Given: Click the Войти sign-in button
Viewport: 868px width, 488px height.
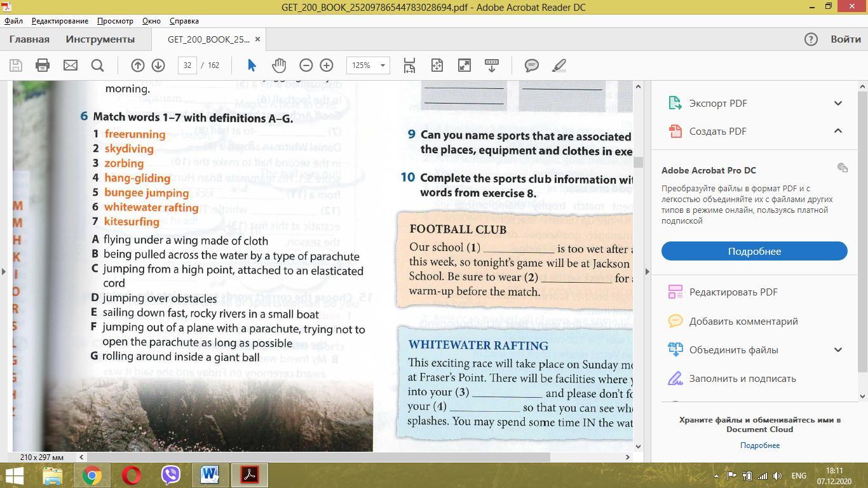Looking at the screenshot, I should click(x=846, y=39).
